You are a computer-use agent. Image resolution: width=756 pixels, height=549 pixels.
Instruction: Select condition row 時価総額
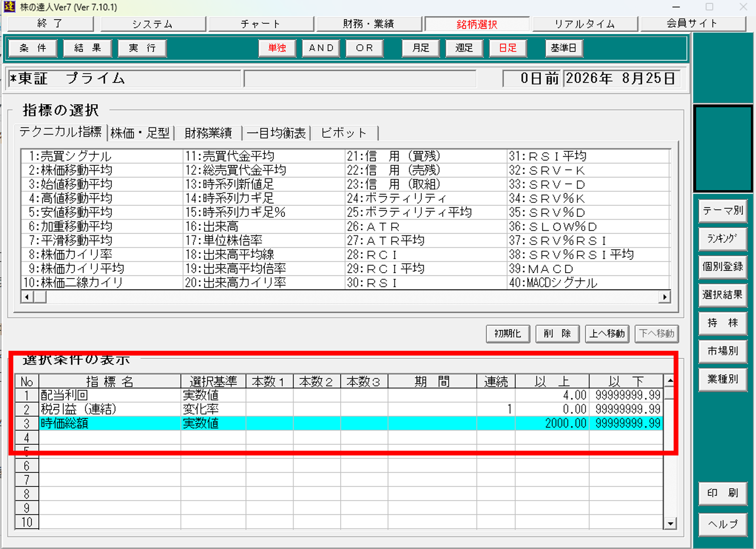pyautogui.click(x=339, y=424)
